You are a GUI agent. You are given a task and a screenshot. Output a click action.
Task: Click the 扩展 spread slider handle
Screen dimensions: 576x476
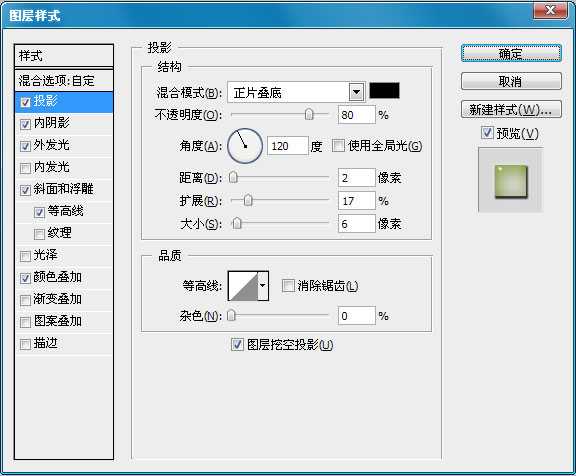tap(248, 200)
